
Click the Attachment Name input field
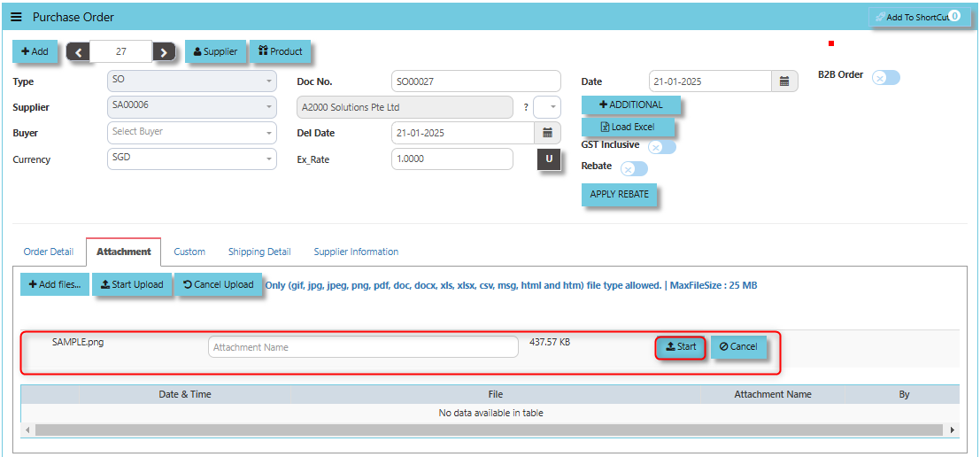(x=363, y=347)
